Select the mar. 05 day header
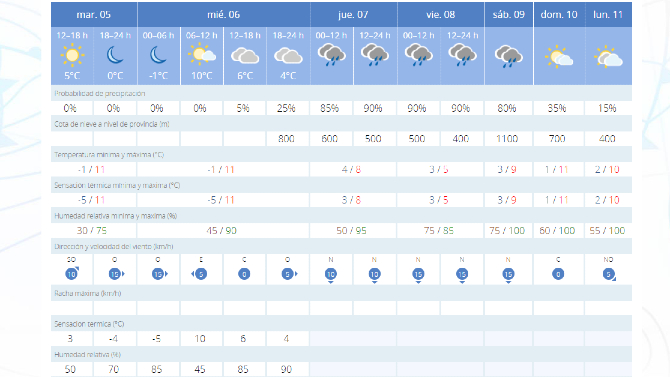This screenshot has width=670, height=377. 94,15
